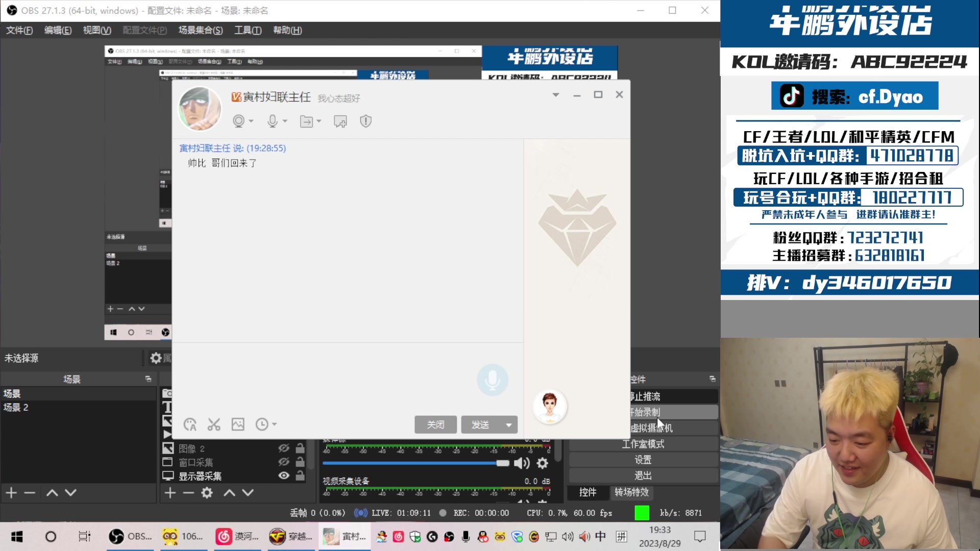
Task: Switch to the 控件 tab
Action: [x=588, y=492]
